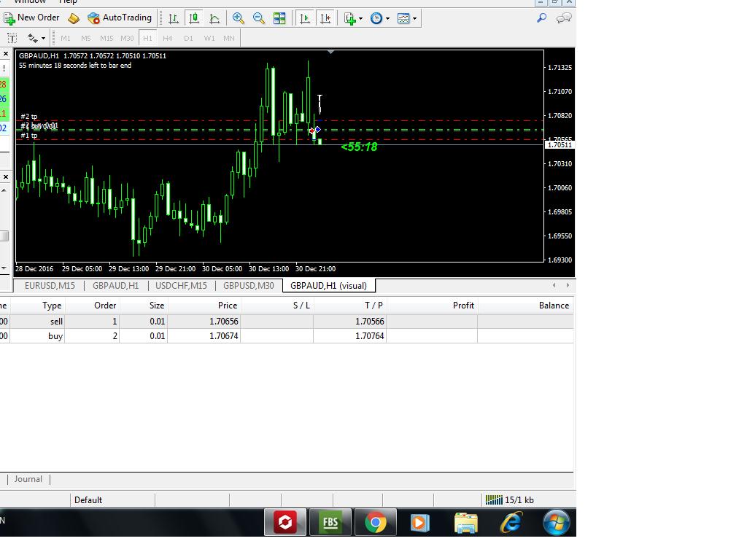This screenshot has height=560, width=747.
Task: Open FBS app from taskbar
Action: coord(330,522)
